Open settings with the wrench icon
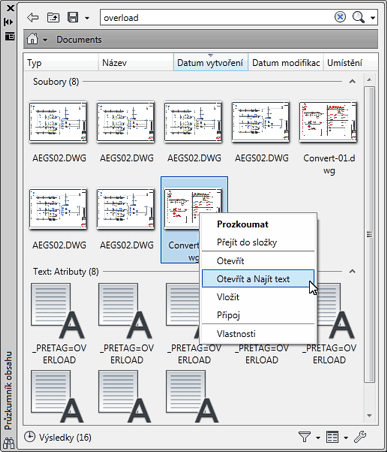The width and height of the screenshot is (387, 452). (x=360, y=436)
